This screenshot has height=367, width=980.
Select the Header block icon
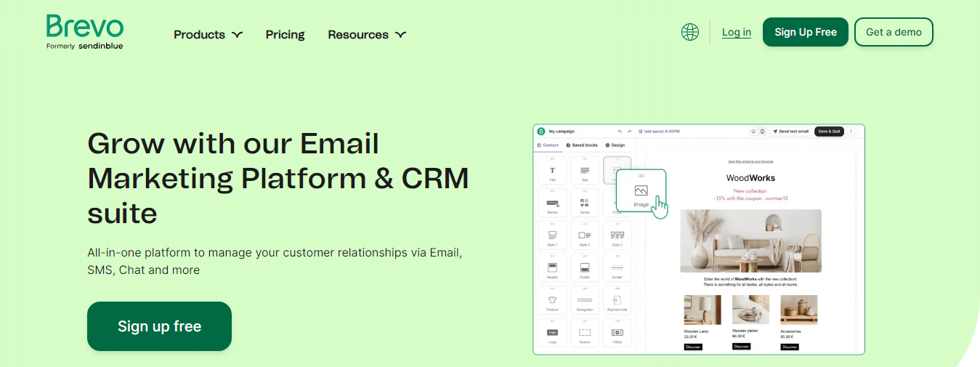click(x=552, y=268)
